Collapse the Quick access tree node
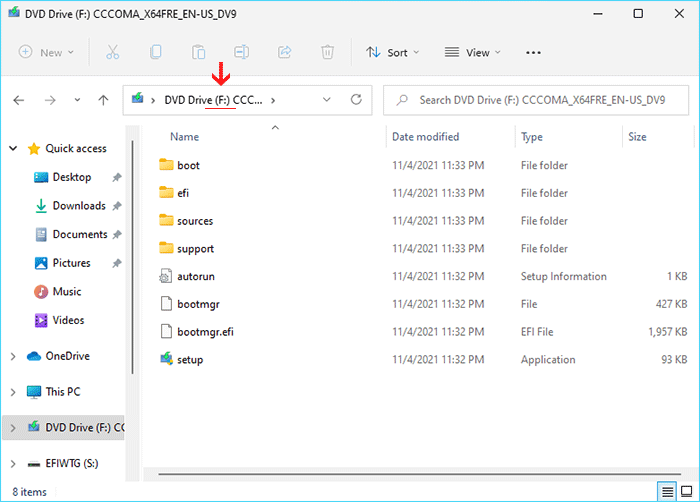The height and width of the screenshot is (502, 700). tap(13, 148)
